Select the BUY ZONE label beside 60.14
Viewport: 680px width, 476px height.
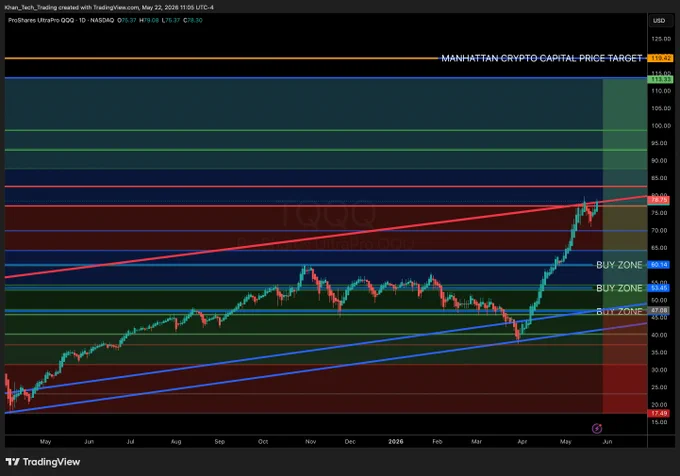619,265
